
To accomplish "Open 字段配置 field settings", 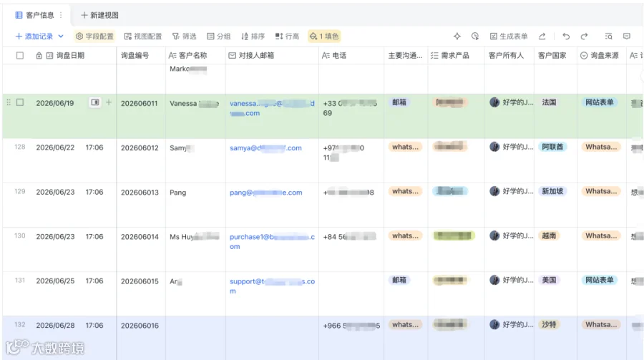I will [x=94, y=37].
